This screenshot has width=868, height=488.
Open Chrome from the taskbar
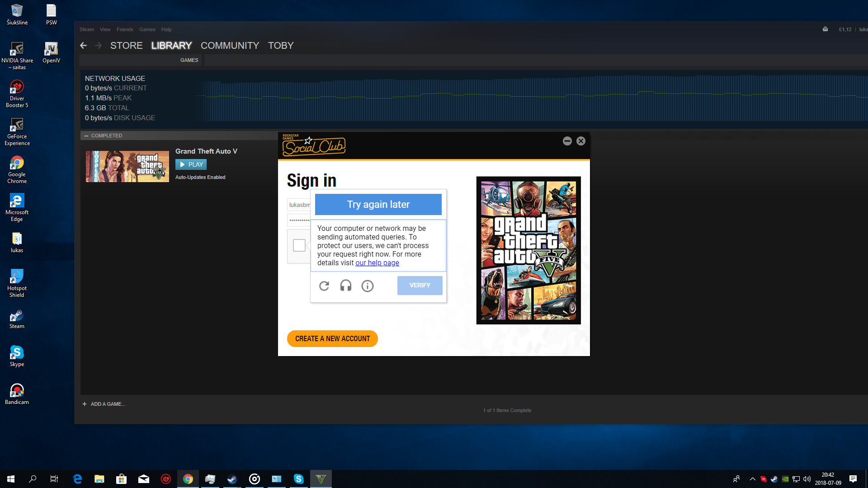(x=188, y=479)
